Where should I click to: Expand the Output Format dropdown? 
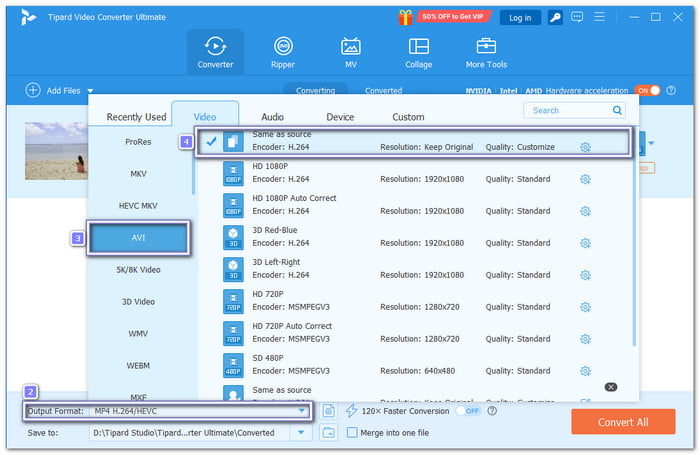click(x=300, y=411)
